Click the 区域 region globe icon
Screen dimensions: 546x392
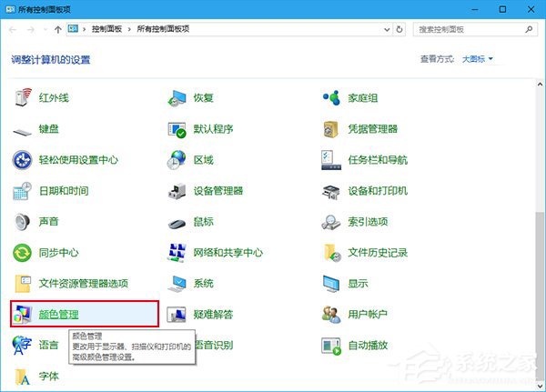pyautogui.click(x=177, y=160)
